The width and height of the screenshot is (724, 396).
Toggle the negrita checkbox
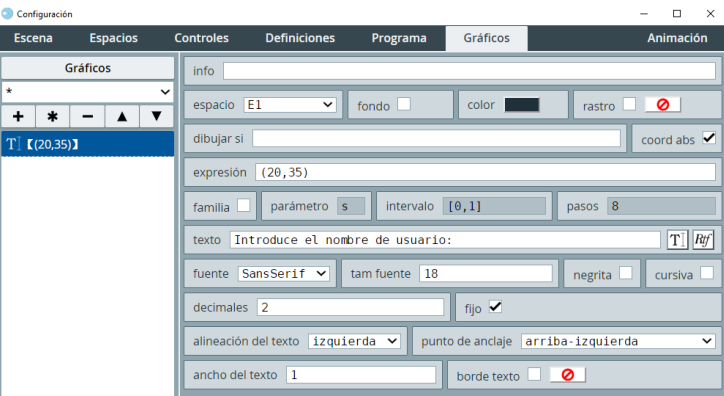(x=626, y=273)
